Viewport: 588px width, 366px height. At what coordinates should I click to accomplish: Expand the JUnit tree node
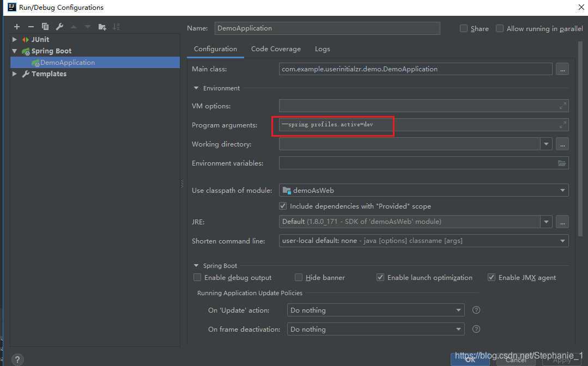tap(14, 39)
